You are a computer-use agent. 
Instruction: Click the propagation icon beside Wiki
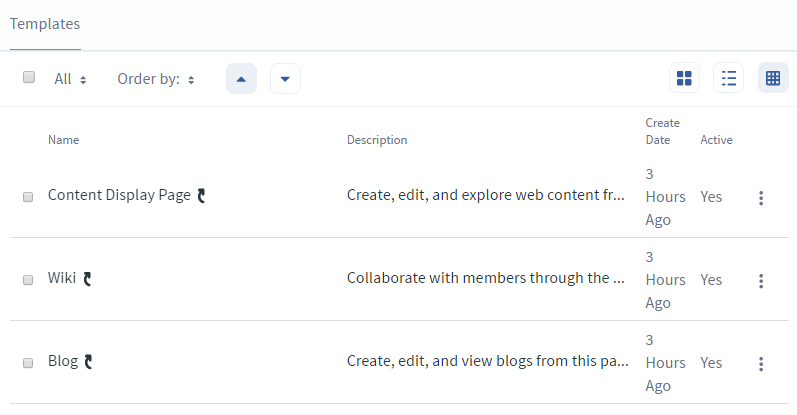[87, 279]
